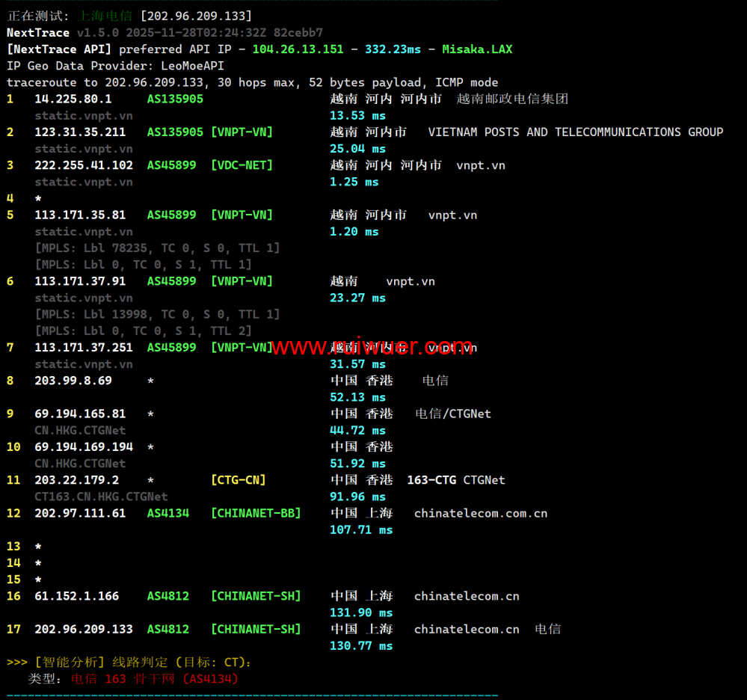Click the www.nuiwuer.com watermark
Viewport: 747px width, 700px height.
click(371, 347)
